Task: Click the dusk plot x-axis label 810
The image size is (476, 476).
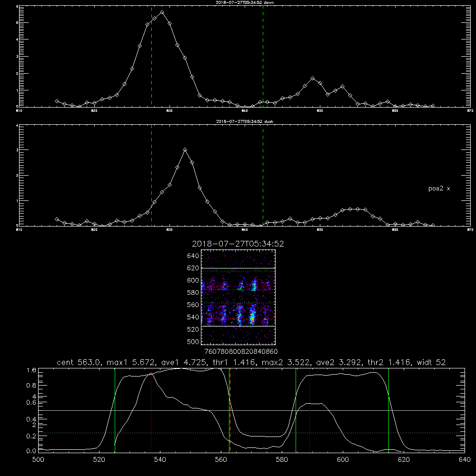Action: pyautogui.click(x=19, y=230)
